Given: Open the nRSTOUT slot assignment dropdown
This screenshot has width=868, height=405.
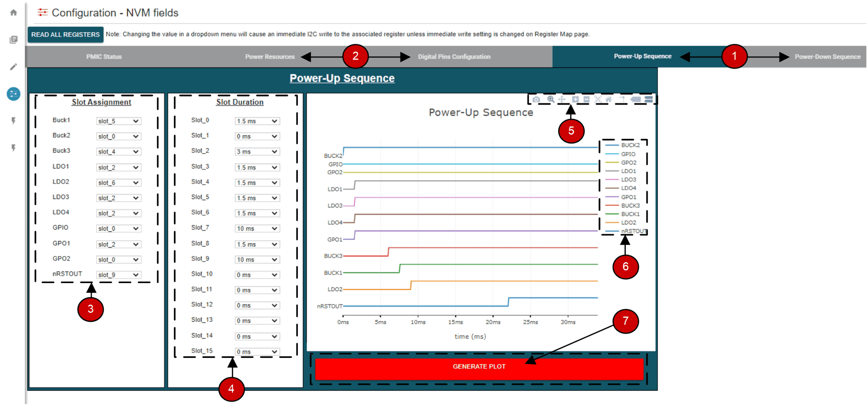Looking at the screenshot, I should [x=118, y=275].
